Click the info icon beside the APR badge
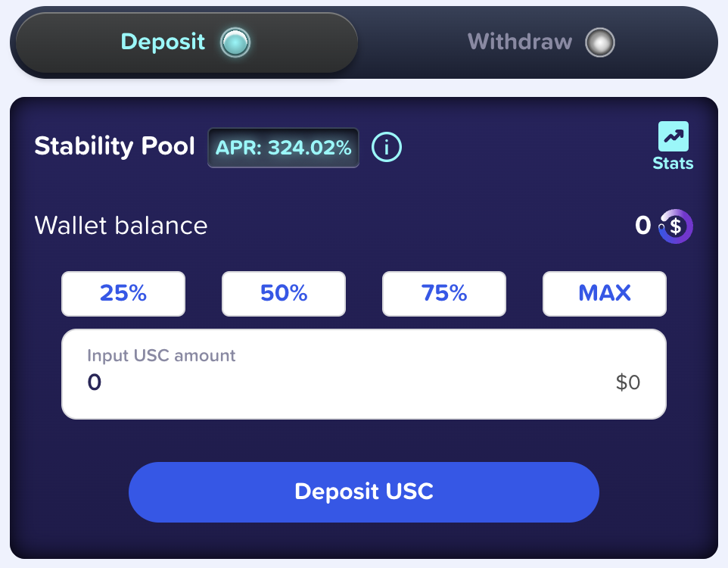The height and width of the screenshot is (568, 728). (387, 147)
